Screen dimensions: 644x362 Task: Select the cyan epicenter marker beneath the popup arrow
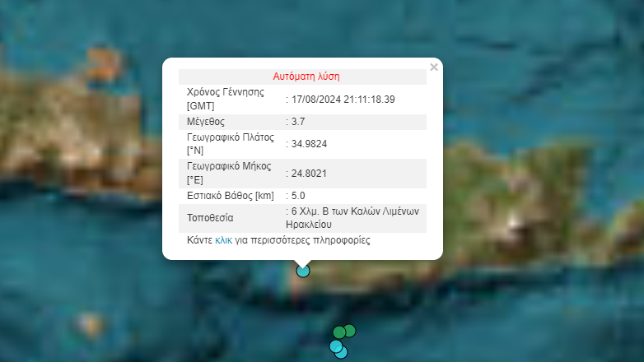(303, 271)
